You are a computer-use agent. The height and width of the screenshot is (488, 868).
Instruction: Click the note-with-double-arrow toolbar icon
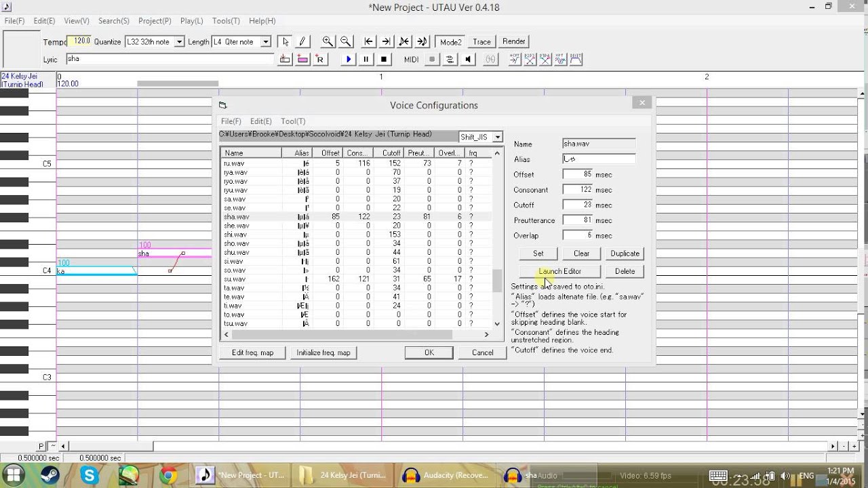coord(422,41)
